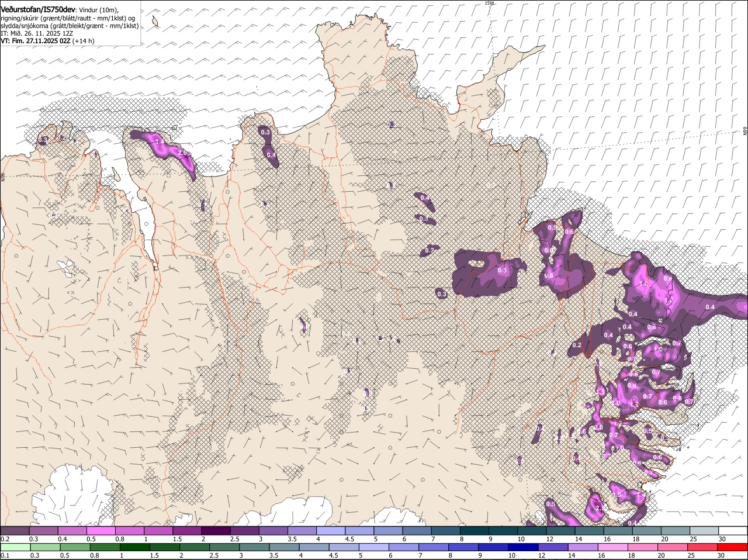Select the "1.4" value in northwest coastal snow band

[x=158, y=141]
